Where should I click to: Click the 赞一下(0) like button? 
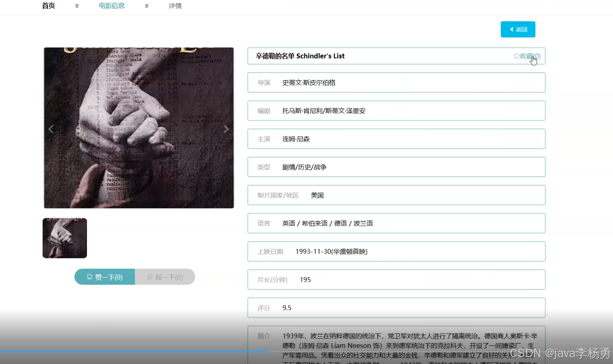[x=105, y=277]
